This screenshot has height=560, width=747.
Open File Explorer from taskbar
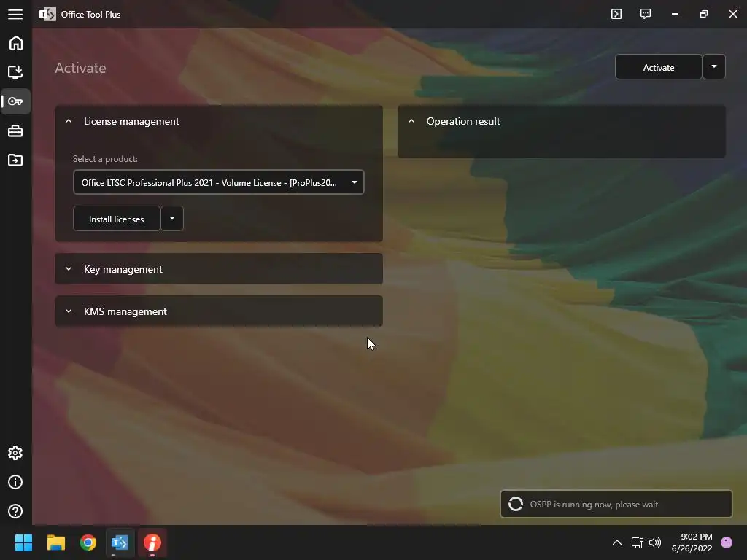pos(55,542)
